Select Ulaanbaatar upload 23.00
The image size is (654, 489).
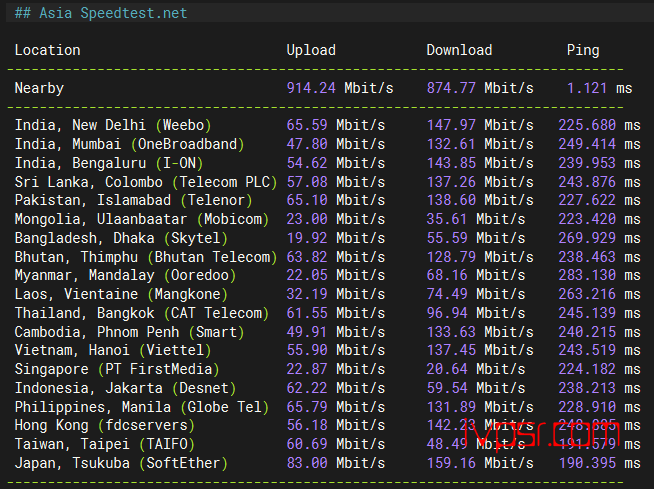(307, 219)
